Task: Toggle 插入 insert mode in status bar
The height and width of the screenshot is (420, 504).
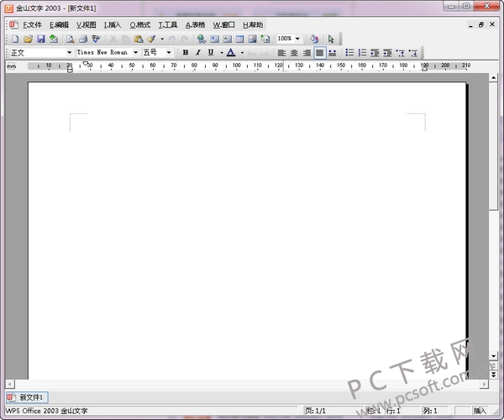Action: click(x=480, y=411)
